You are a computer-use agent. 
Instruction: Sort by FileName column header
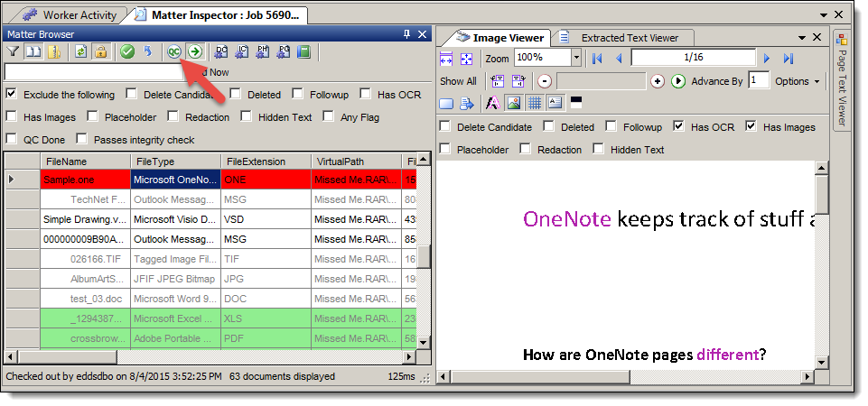click(86, 161)
